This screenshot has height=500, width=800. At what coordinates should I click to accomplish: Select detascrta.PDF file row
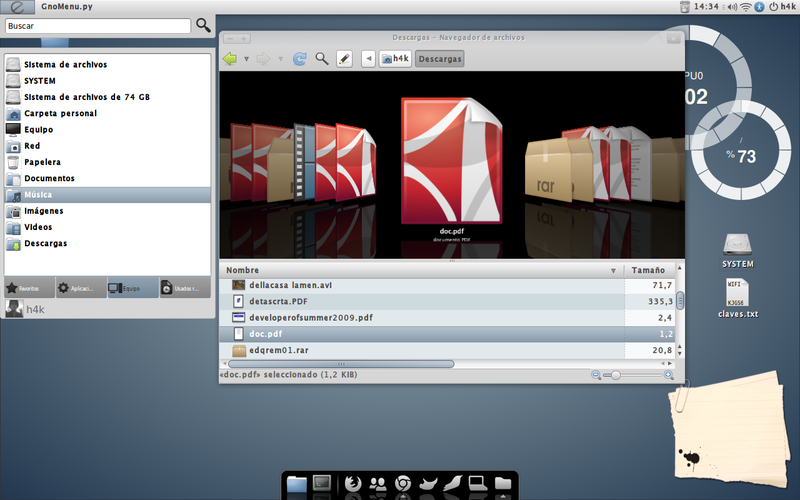pos(447,302)
